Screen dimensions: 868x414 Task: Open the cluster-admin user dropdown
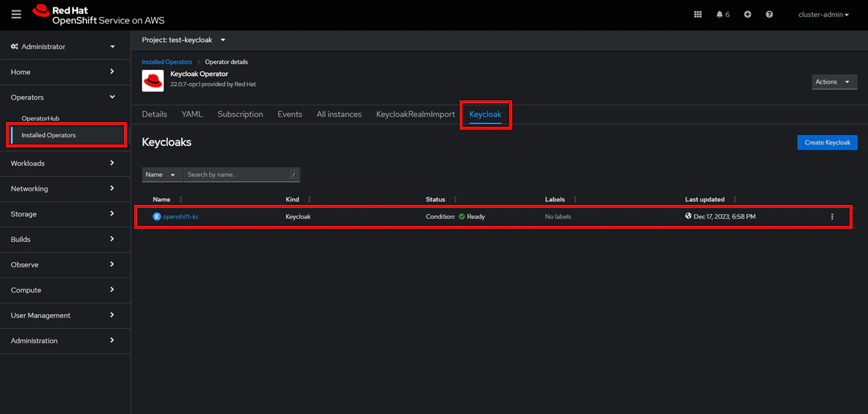(823, 14)
